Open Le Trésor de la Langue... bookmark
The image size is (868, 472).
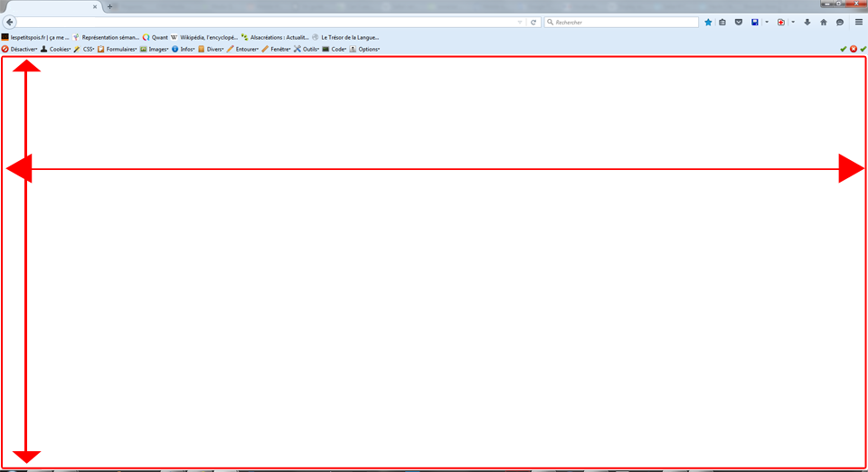click(x=345, y=37)
